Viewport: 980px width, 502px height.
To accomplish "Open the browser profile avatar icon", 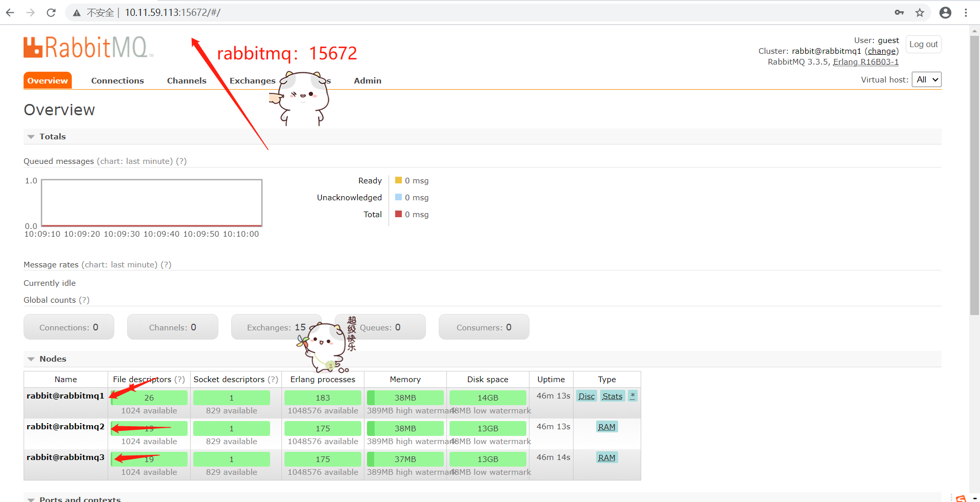I will point(946,13).
